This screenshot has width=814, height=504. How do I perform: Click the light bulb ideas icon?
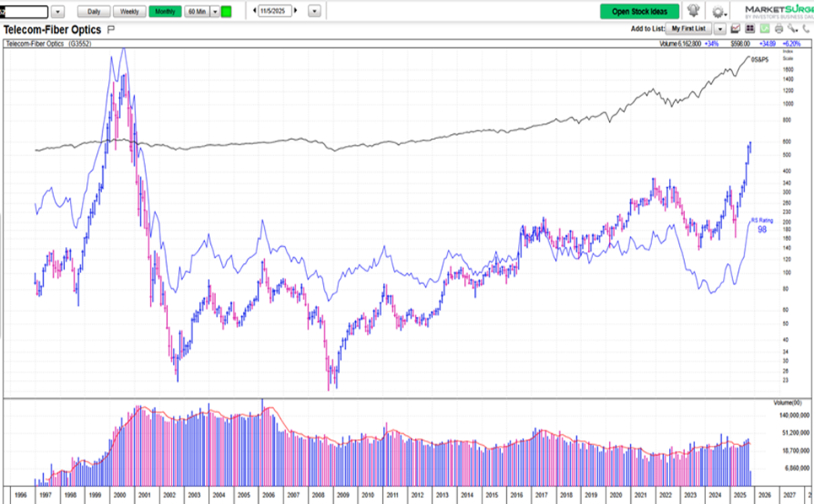(693, 11)
